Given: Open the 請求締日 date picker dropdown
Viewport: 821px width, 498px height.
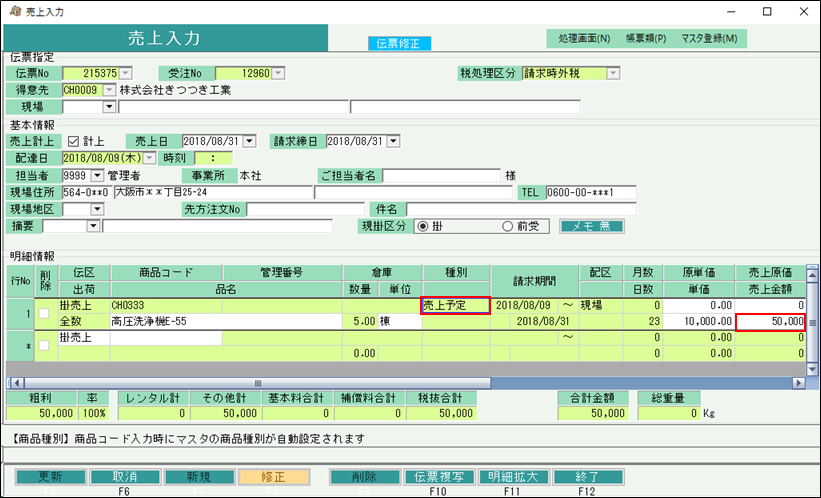Looking at the screenshot, I should [394, 141].
